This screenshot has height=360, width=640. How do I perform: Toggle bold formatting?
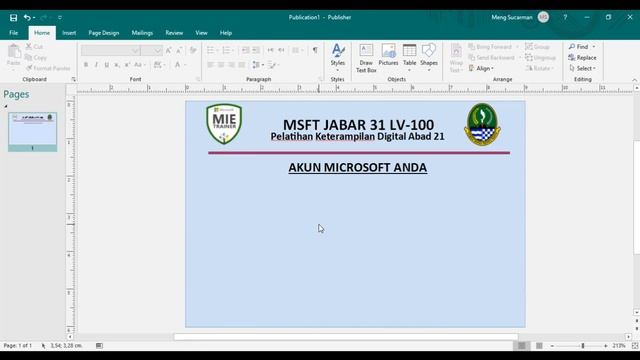[x=86, y=65]
